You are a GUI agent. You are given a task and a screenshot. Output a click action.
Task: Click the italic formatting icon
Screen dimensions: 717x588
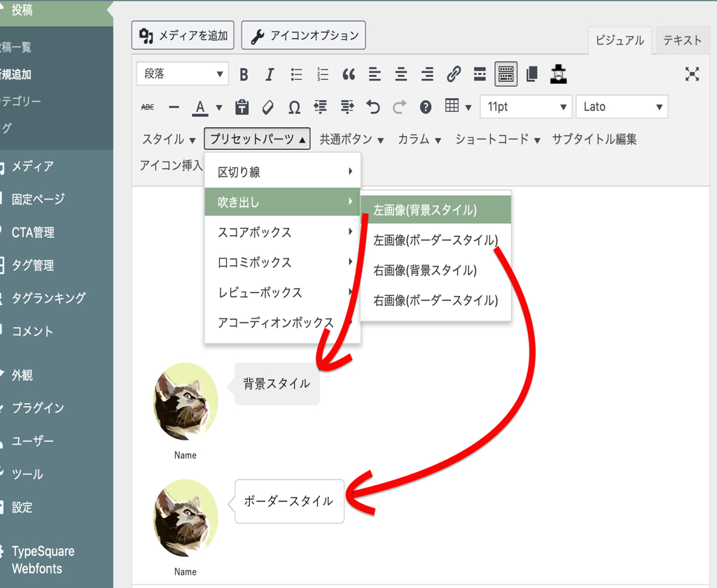pos(270,74)
